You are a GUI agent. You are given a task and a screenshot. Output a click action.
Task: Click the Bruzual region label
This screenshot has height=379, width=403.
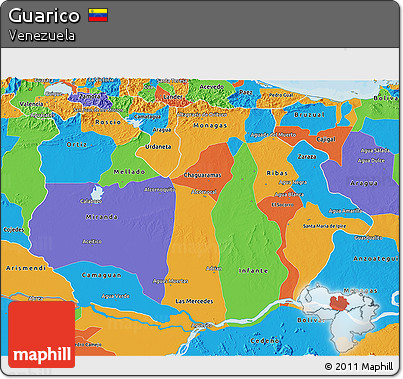[310, 115]
